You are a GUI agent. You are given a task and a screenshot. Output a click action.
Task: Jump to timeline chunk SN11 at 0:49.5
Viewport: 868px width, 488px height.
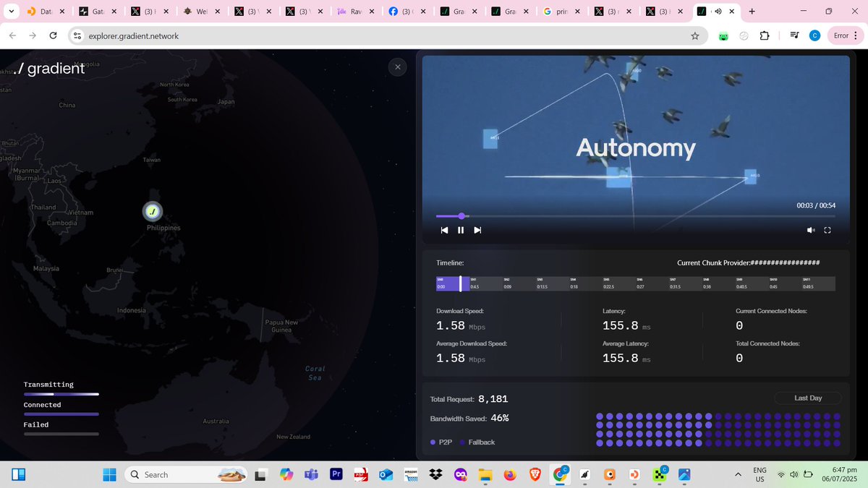coord(818,283)
